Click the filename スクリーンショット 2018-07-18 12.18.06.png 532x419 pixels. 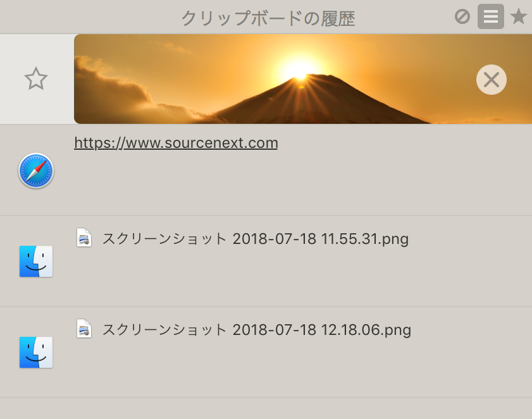(256, 329)
